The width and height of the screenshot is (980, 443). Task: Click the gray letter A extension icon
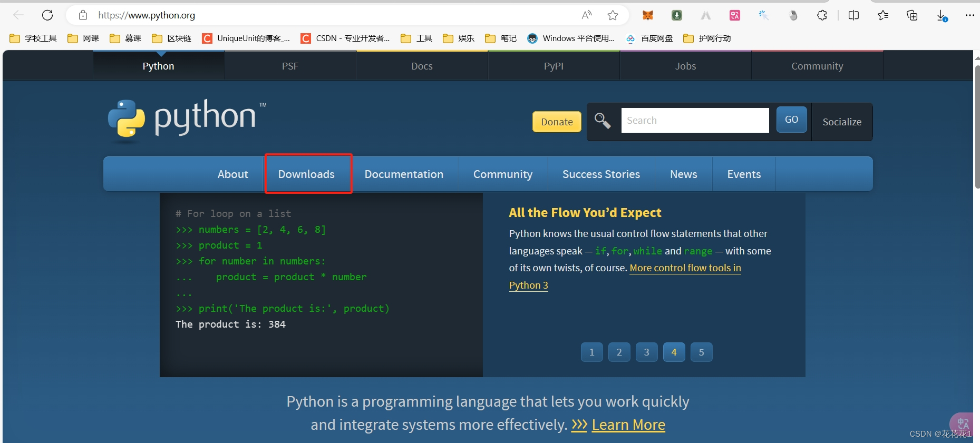click(706, 15)
